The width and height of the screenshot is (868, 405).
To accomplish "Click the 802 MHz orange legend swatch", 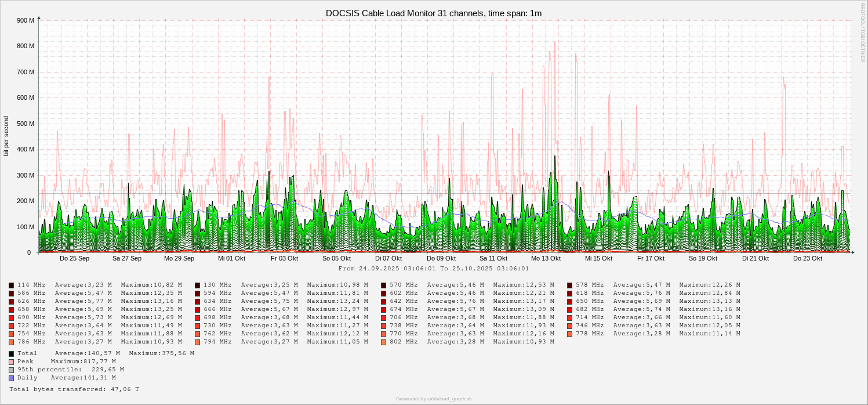I will pos(384,342).
